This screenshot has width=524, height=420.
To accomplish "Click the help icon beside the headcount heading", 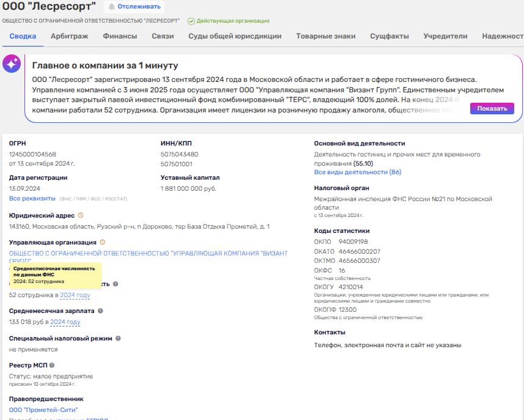I will click(116, 284).
